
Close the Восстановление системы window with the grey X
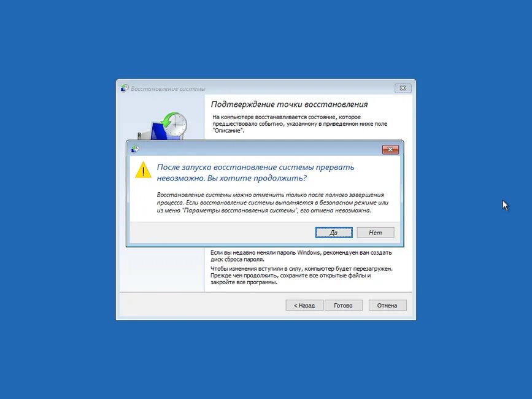403,88
